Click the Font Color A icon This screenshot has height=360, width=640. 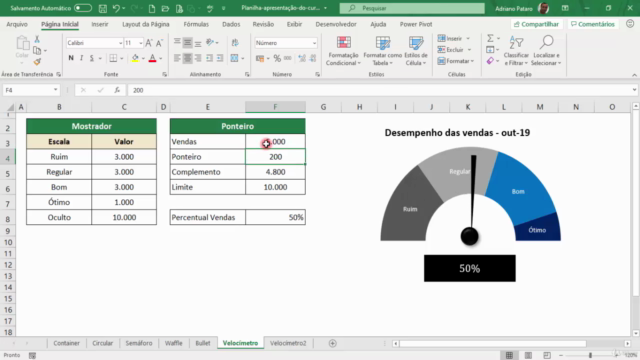152,58
